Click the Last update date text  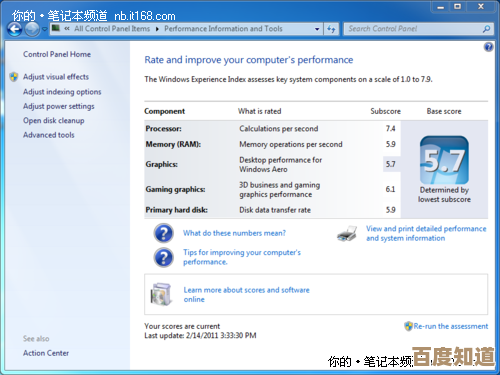(x=200, y=336)
